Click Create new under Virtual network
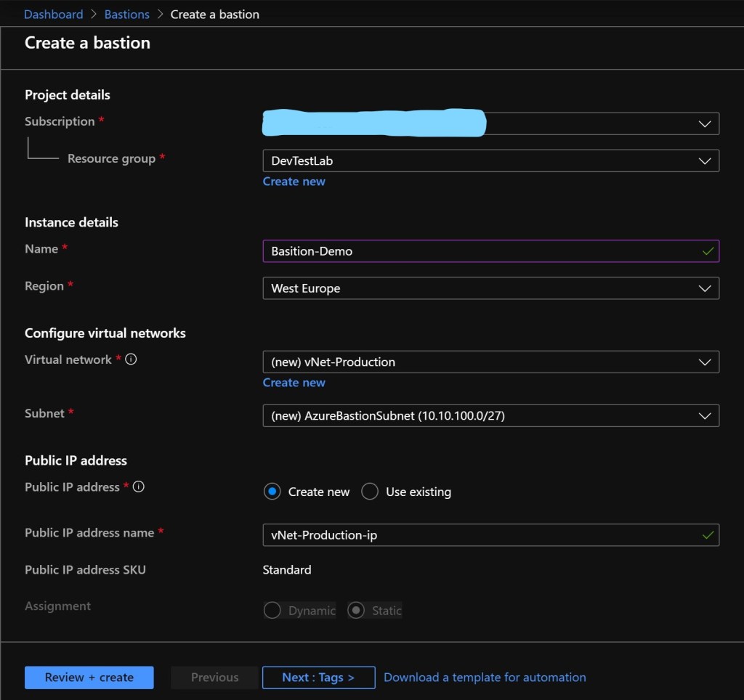Viewport: 744px width, 700px height. pyautogui.click(x=294, y=383)
